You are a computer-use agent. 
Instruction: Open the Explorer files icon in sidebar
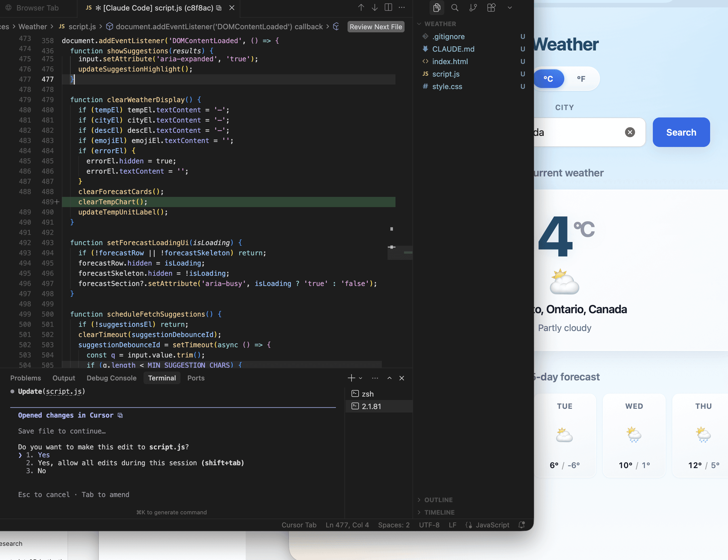pyautogui.click(x=436, y=8)
